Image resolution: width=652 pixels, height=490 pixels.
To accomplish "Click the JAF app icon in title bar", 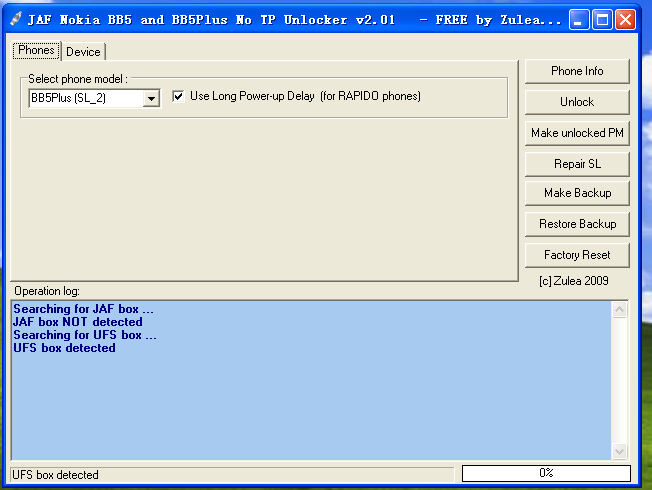I will pyautogui.click(x=16, y=19).
